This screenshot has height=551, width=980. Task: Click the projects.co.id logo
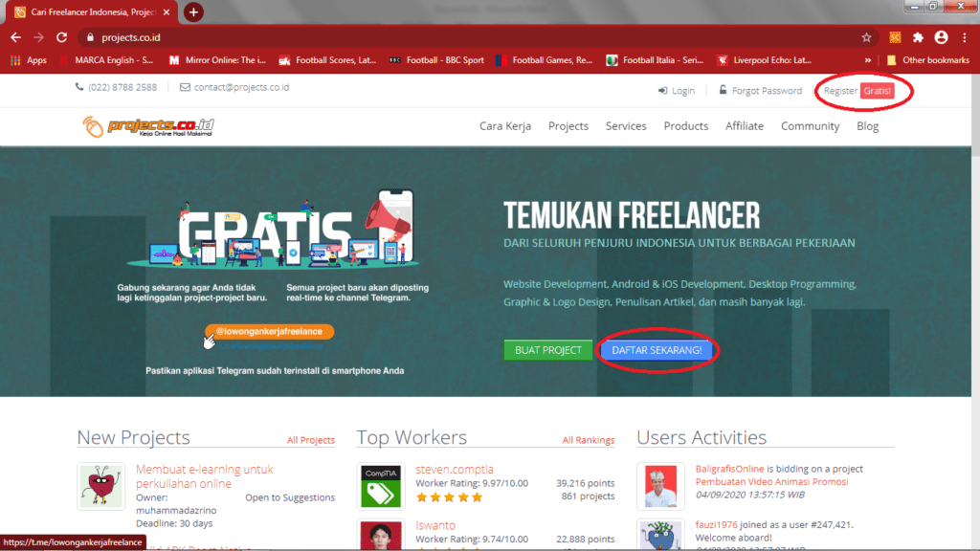147,125
